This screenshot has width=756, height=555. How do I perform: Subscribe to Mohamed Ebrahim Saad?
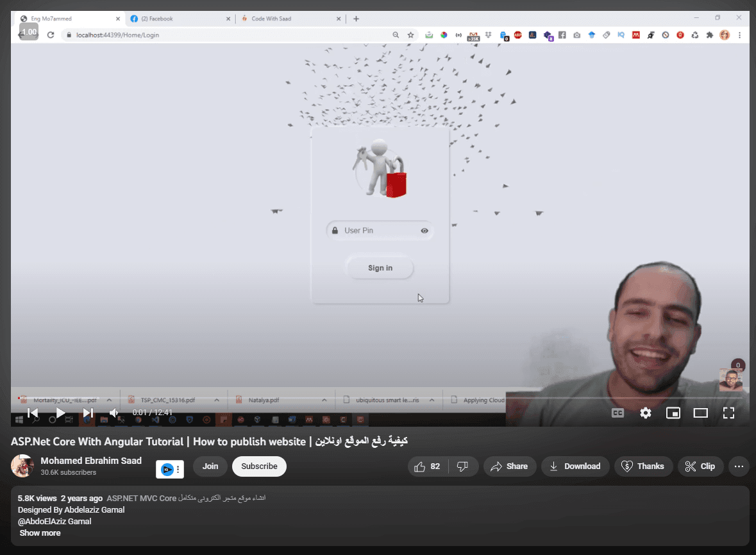point(259,466)
